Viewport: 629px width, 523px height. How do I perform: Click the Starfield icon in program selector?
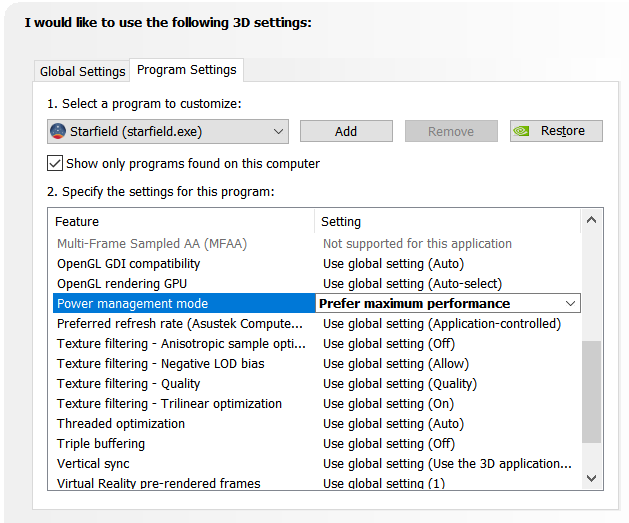click(x=58, y=131)
